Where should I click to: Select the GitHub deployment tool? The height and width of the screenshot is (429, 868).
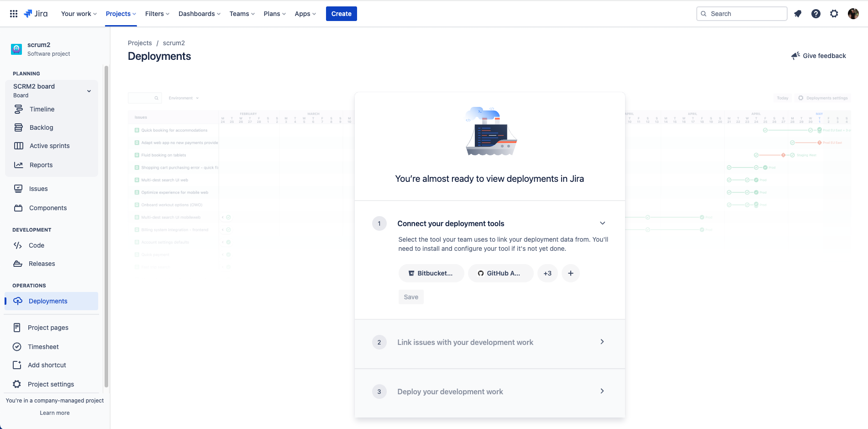click(x=500, y=273)
